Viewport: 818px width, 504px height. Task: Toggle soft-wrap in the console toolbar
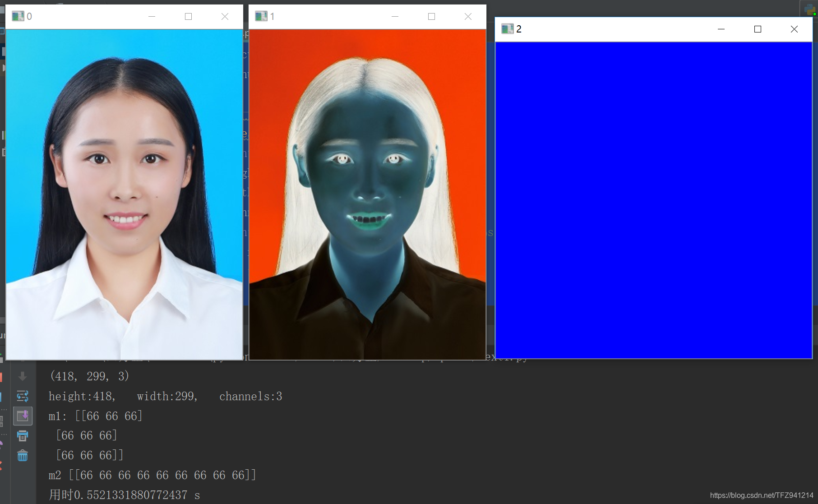click(23, 396)
